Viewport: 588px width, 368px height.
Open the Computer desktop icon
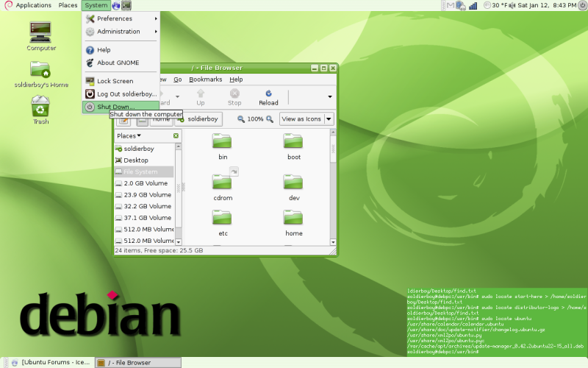(40, 36)
